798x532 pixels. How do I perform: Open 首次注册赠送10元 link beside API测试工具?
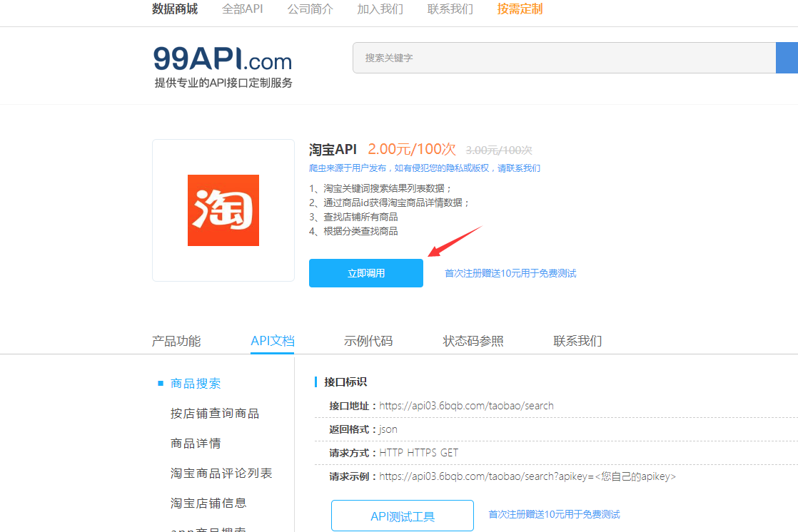(554, 515)
